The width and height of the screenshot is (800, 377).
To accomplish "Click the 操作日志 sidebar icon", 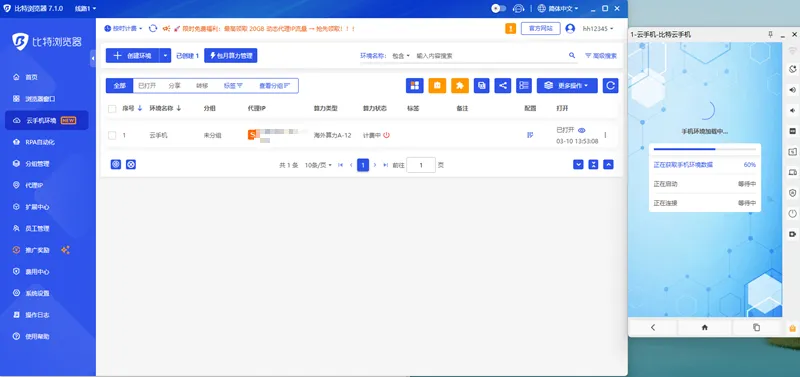I will tap(16, 315).
